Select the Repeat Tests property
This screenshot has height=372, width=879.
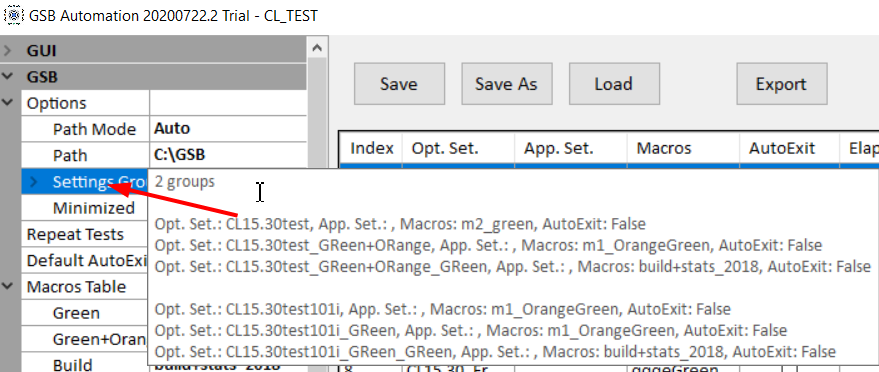coord(85,234)
